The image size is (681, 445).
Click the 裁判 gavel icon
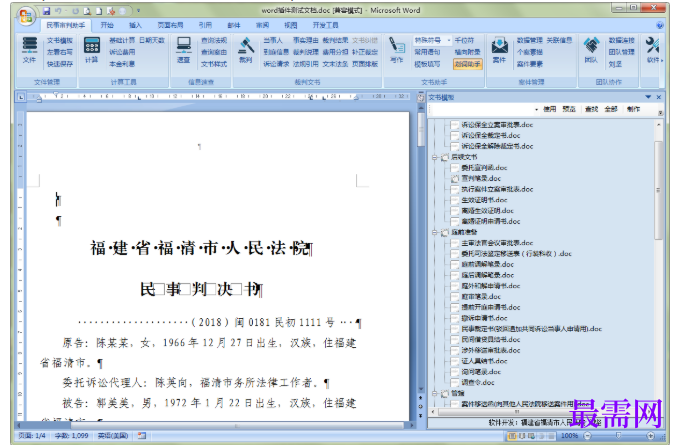[246, 50]
